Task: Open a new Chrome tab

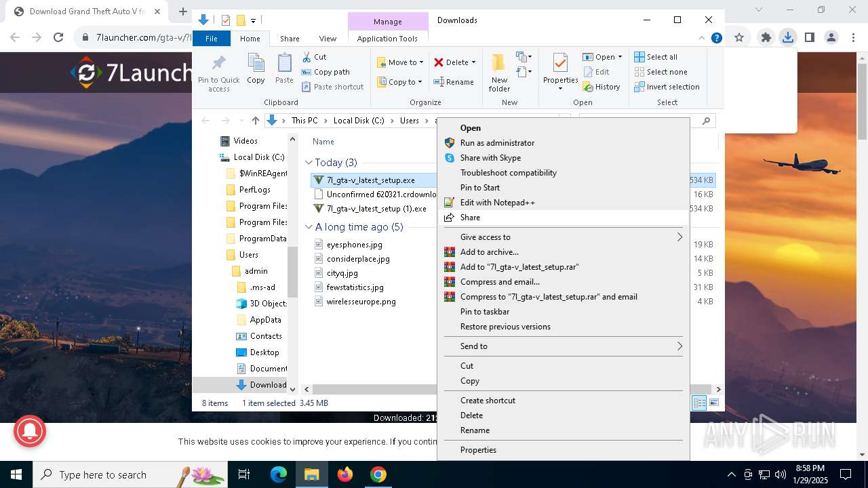Action: click(x=183, y=12)
